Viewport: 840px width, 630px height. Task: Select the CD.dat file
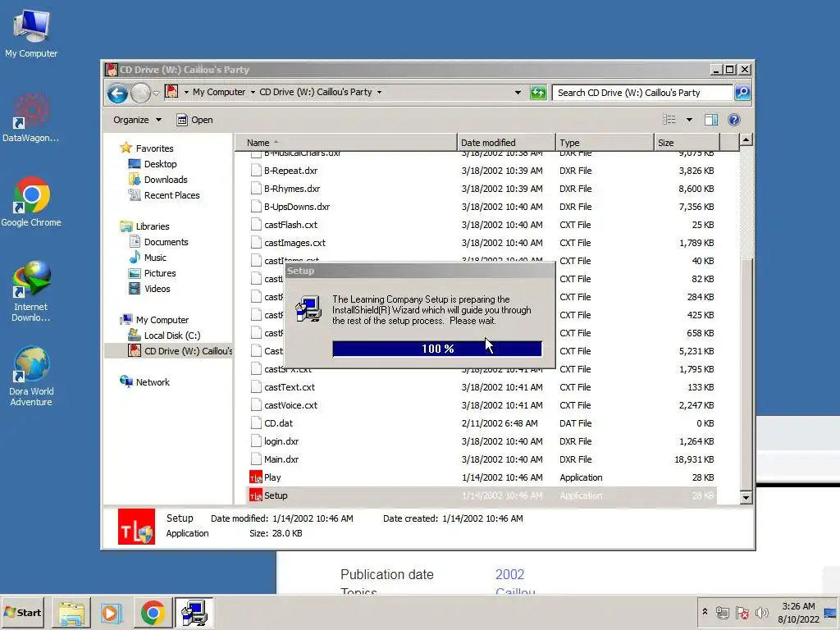(x=278, y=423)
